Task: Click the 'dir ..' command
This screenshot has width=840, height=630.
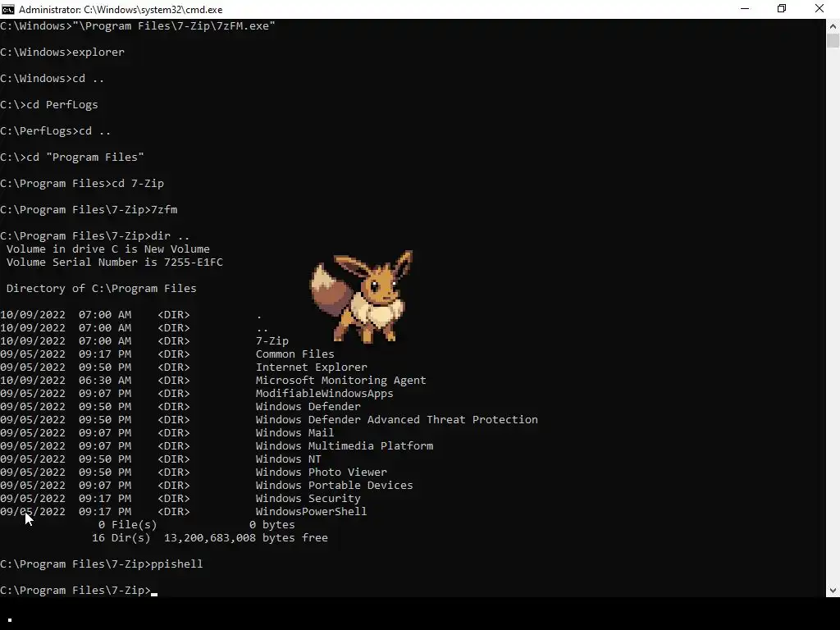Action: tap(171, 235)
